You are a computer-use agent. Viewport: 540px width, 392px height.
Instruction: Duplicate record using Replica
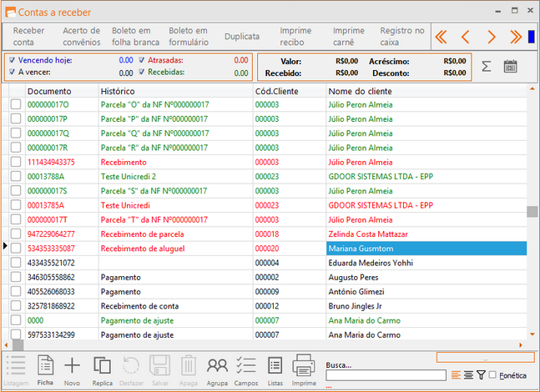(103, 370)
